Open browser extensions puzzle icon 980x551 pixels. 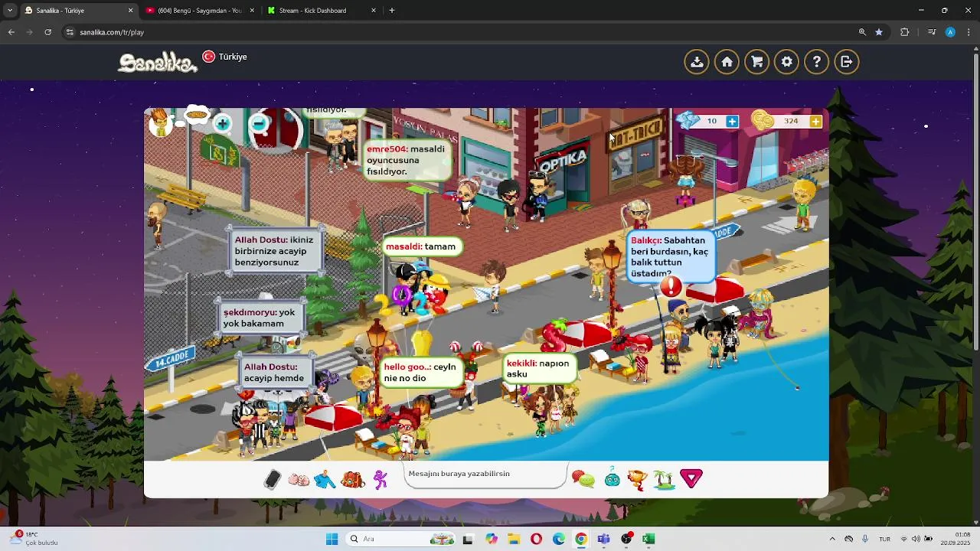pyautogui.click(x=905, y=32)
